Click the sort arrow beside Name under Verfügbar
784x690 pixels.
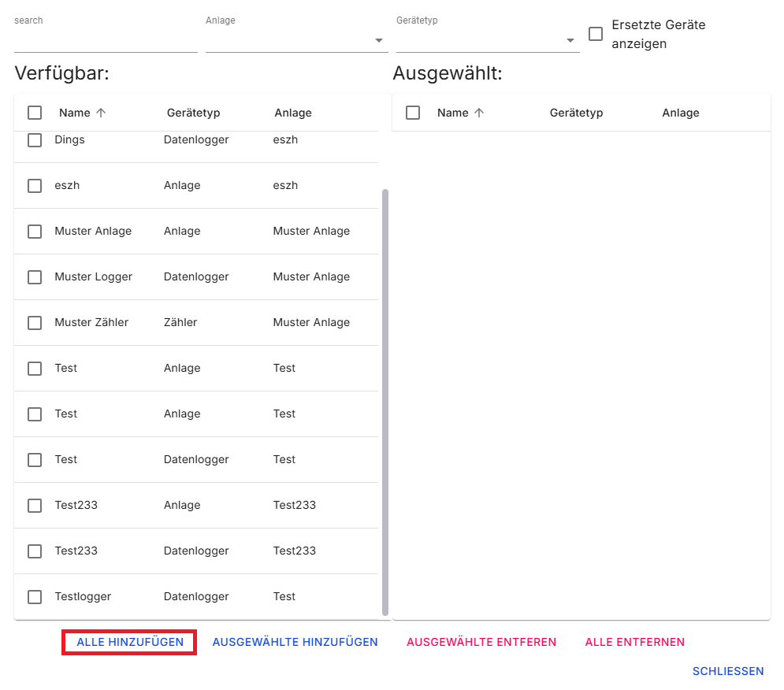(101, 113)
